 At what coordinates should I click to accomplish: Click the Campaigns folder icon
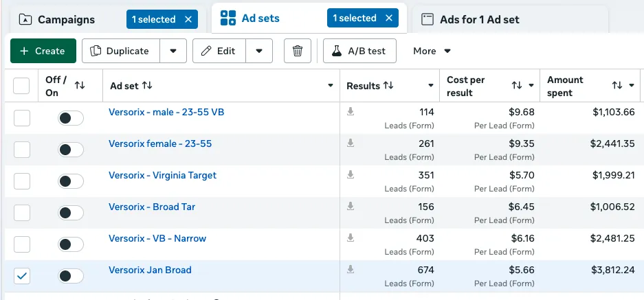(25, 19)
